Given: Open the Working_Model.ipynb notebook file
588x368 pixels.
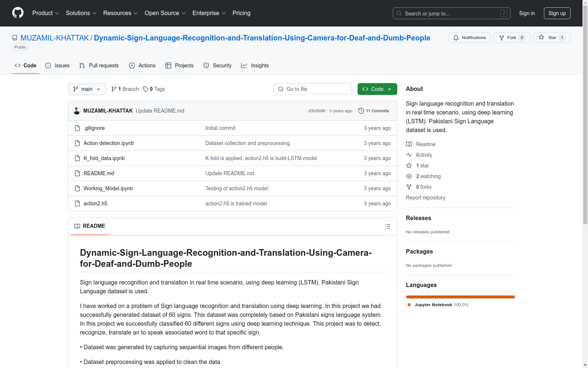Looking at the screenshot, I should pos(108,188).
